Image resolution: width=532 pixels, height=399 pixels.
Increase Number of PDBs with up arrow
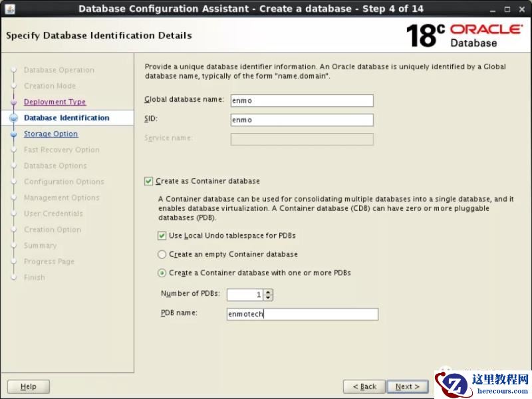[x=268, y=292]
